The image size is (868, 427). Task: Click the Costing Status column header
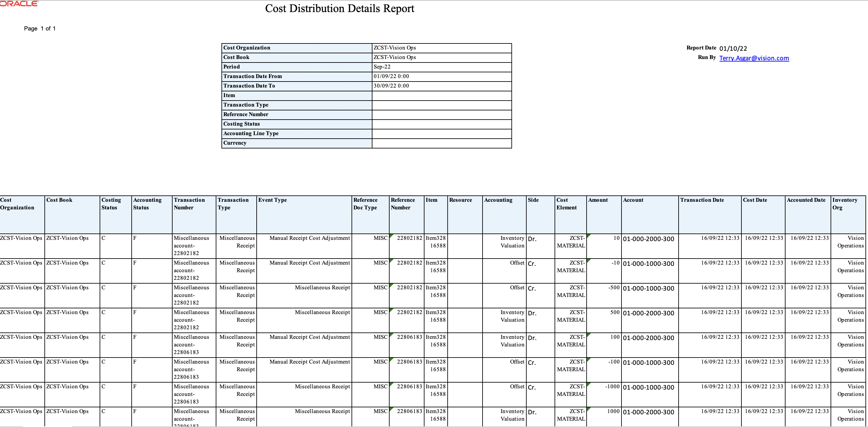pos(115,215)
